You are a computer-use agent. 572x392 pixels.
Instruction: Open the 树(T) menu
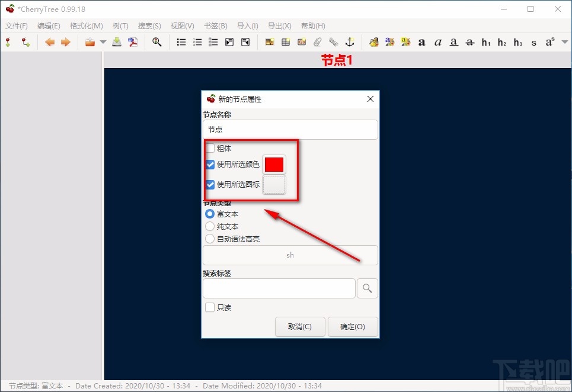[120, 26]
